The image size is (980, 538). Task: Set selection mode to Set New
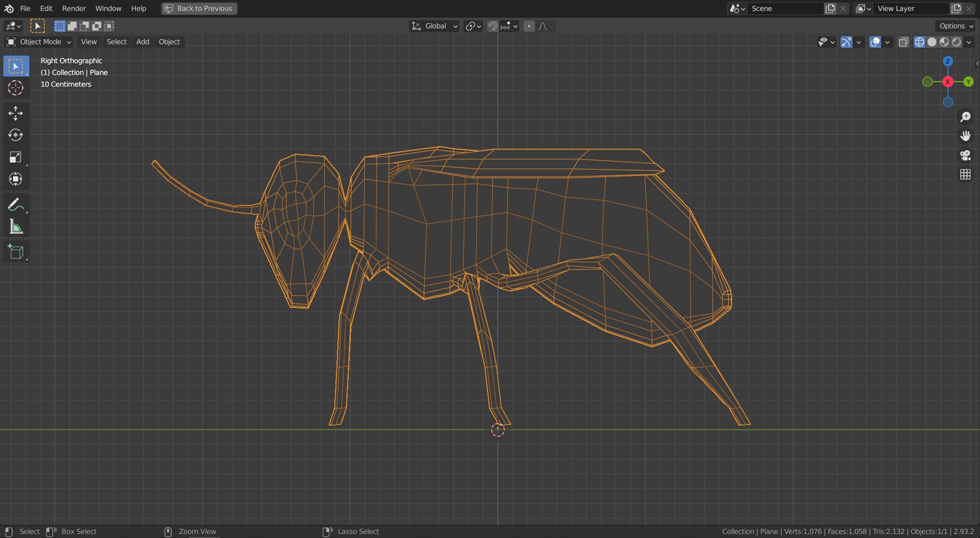60,26
